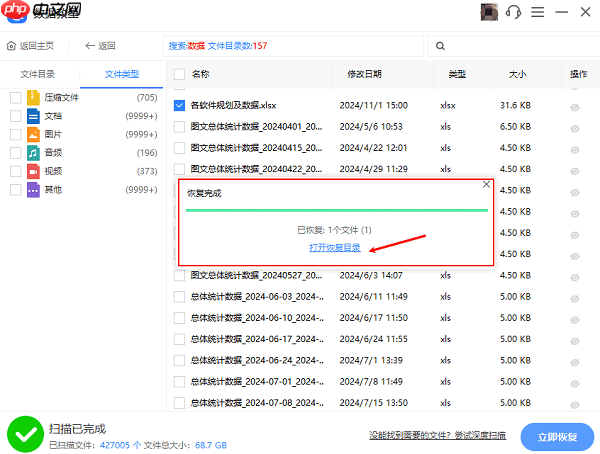600x454 pixels.
Task: Check the 文档 category checkbox
Action: [15, 116]
